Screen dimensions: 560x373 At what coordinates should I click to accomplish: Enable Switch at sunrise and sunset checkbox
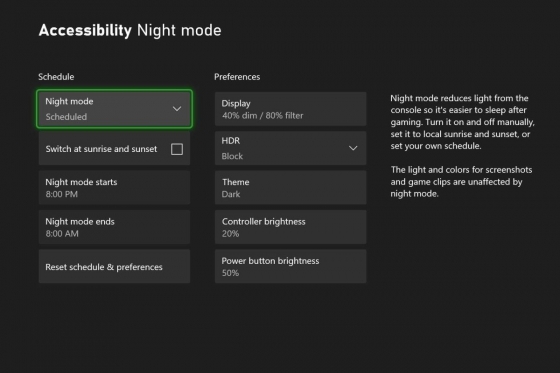tap(177, 149)
